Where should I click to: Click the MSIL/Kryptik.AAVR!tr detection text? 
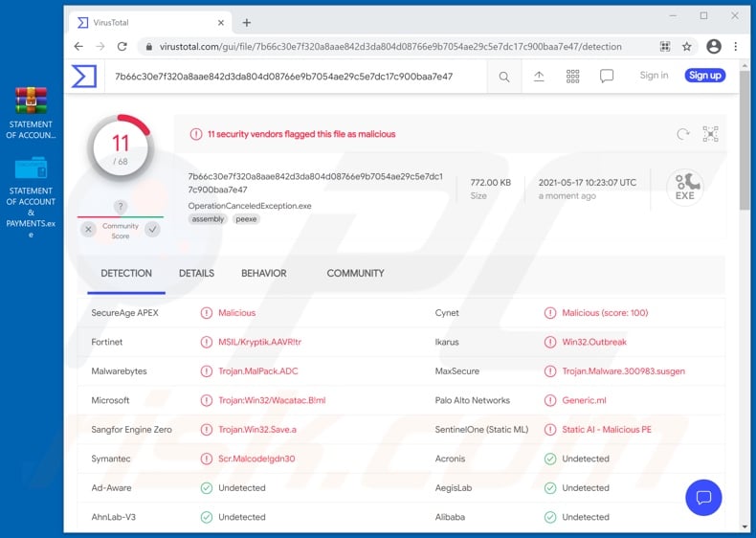pos(260,342)
